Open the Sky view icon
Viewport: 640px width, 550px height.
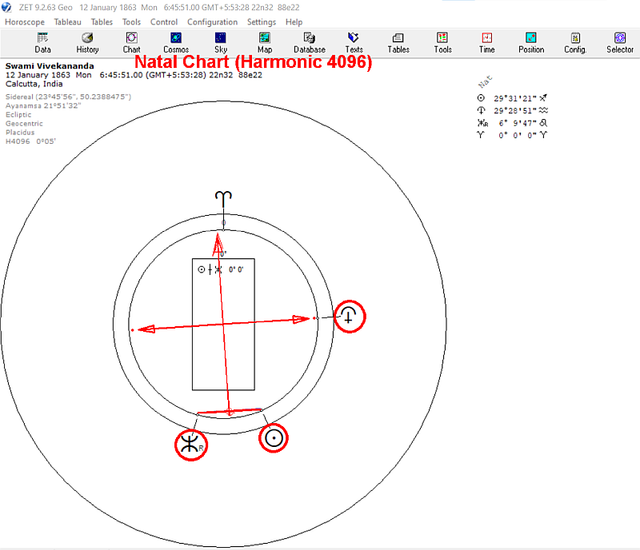[x=220, y=43]
